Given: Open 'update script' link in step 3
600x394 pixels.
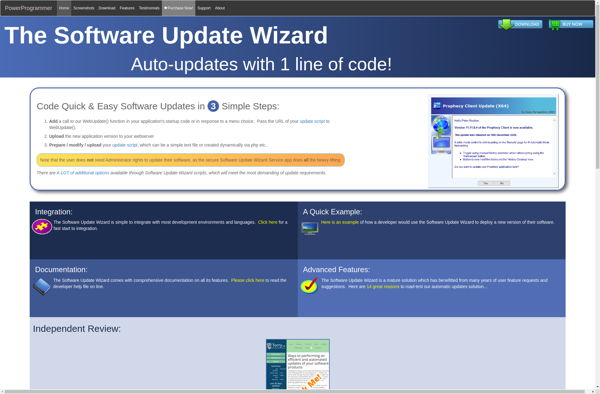Looking at the screenshot, I should click(125, 145).
